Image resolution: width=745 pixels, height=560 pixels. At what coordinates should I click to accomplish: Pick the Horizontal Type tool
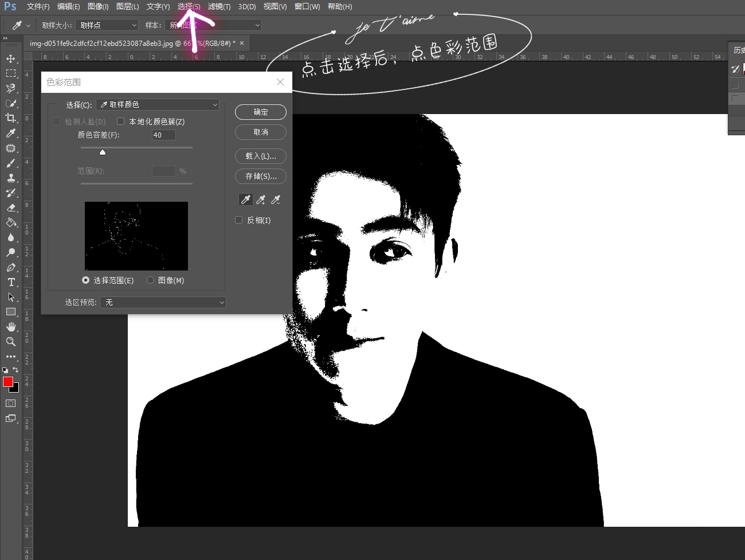(x=11, y=282)
